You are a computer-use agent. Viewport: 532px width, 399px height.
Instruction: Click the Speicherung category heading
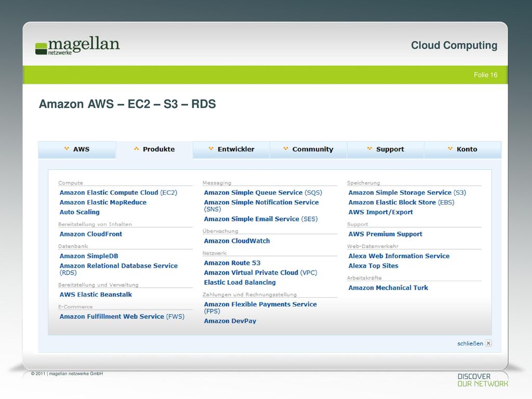point(363,183)
